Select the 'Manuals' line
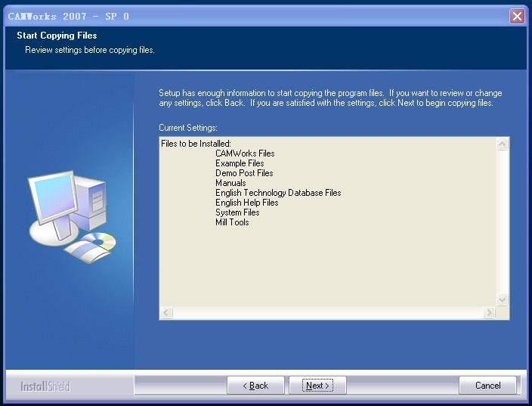The width and height of the screenshot is (532, 406). (230, 183)
